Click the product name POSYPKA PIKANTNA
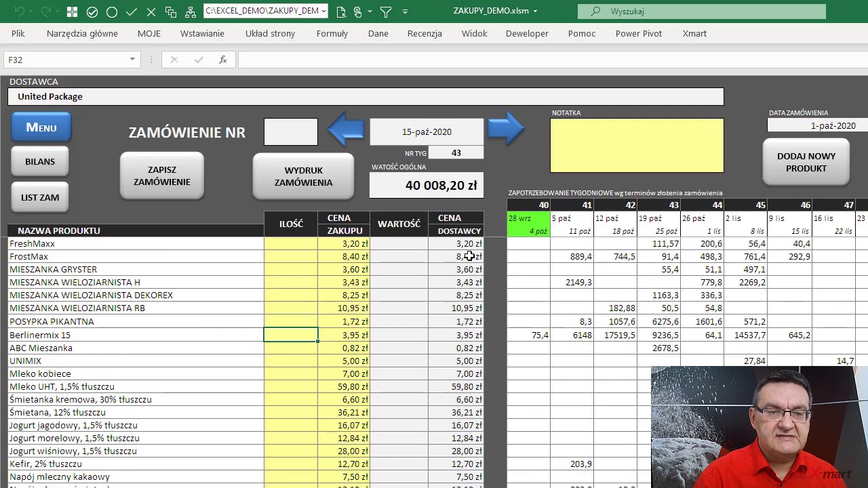Viewport: 868px width, 488px height. (52, 321)
